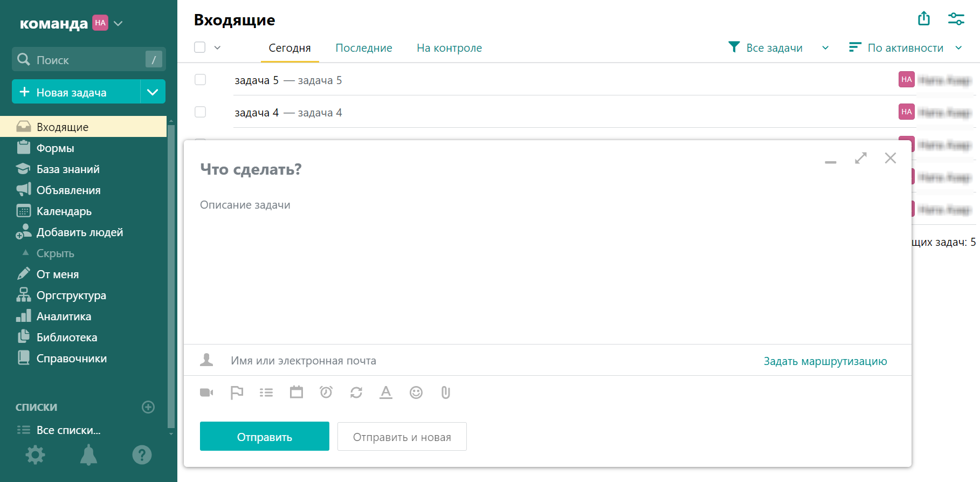Switch to the Последние tab

click(364, 48)
